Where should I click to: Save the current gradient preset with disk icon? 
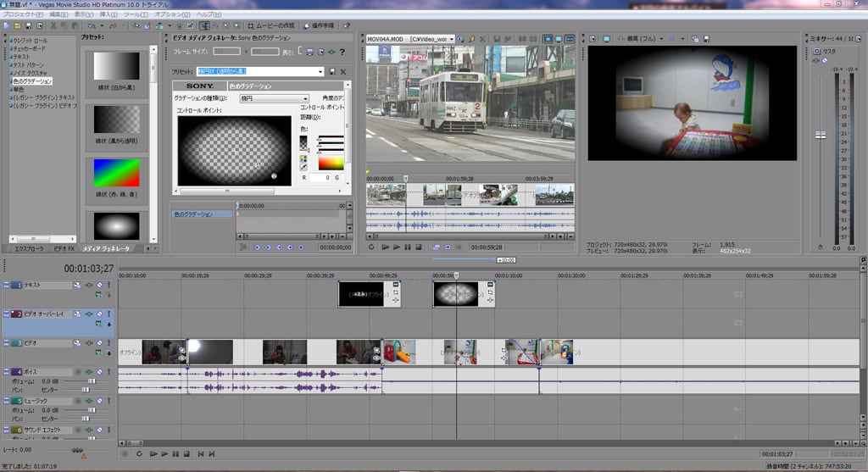332,72
